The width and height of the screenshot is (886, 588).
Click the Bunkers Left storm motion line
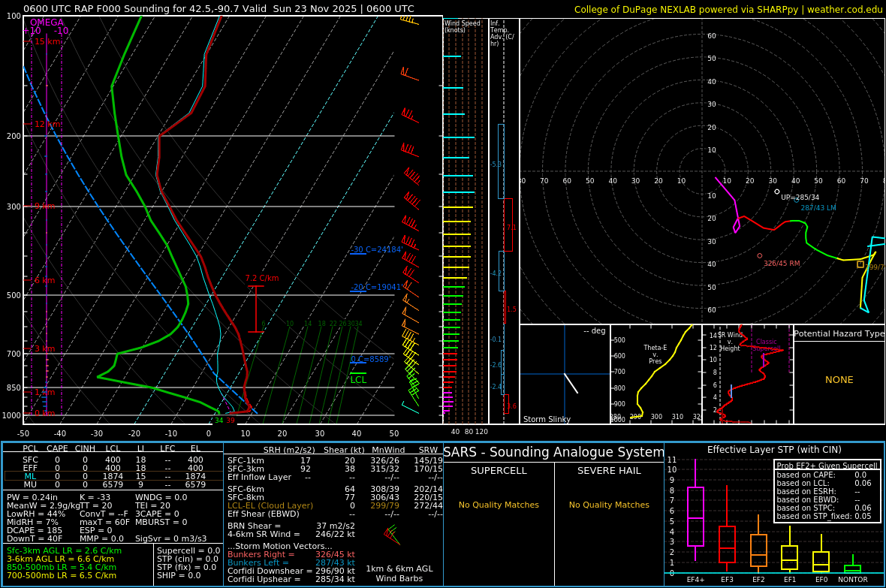(x=291, y=562)
